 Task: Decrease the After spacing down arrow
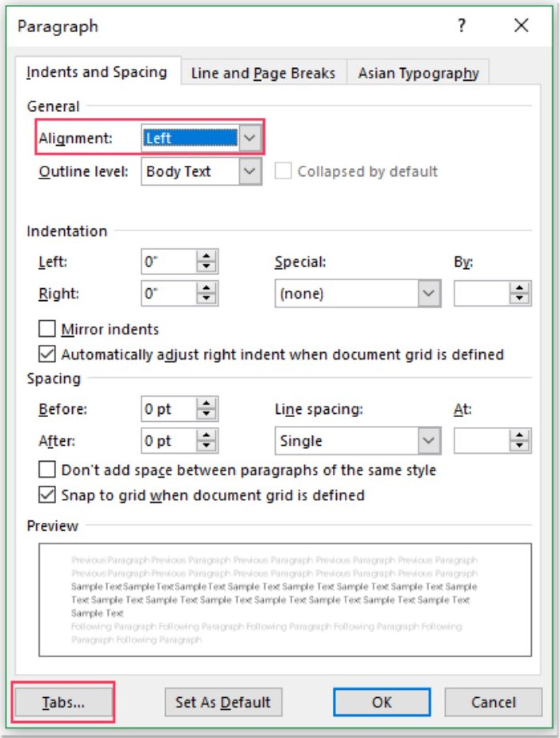[207, 446]
